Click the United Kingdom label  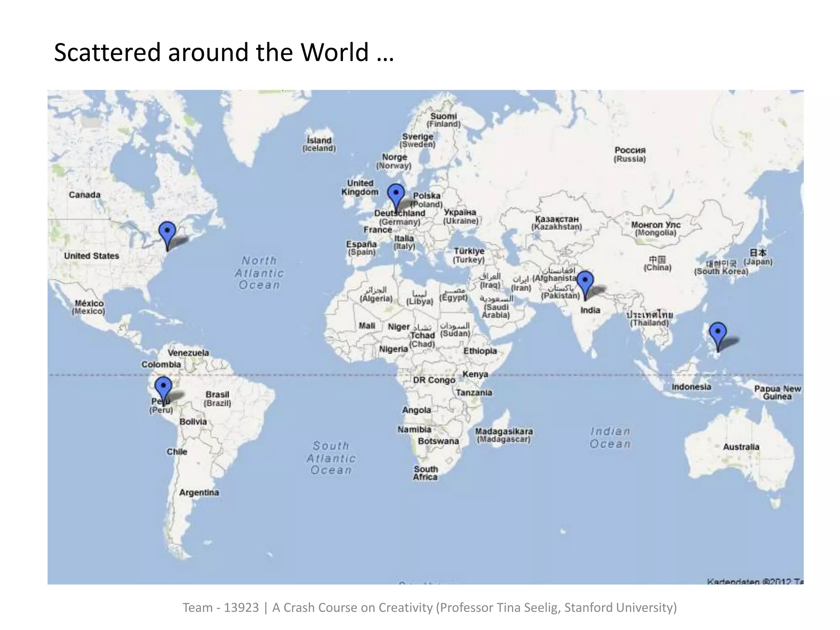coord(360,187)
